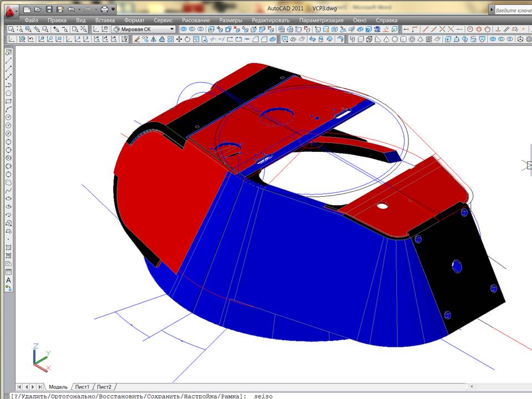Open the Сервис menu
Screen dimensions: 532x399
pos(163,20)
